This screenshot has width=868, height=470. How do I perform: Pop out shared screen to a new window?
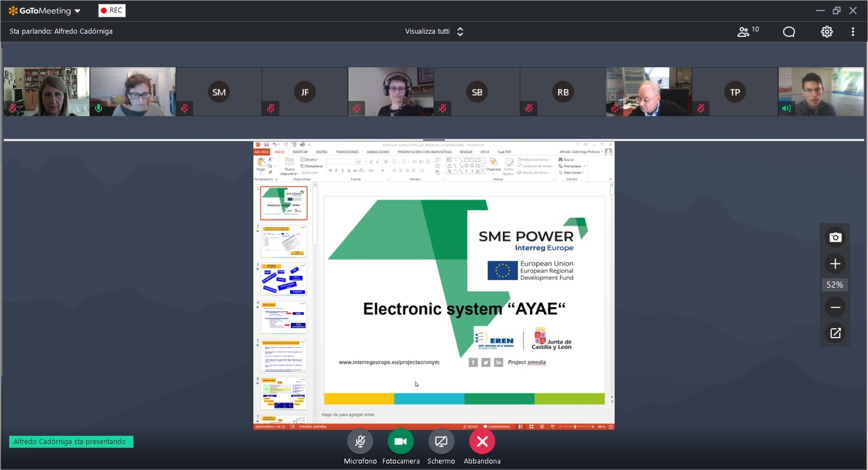[x=835, y=333]
